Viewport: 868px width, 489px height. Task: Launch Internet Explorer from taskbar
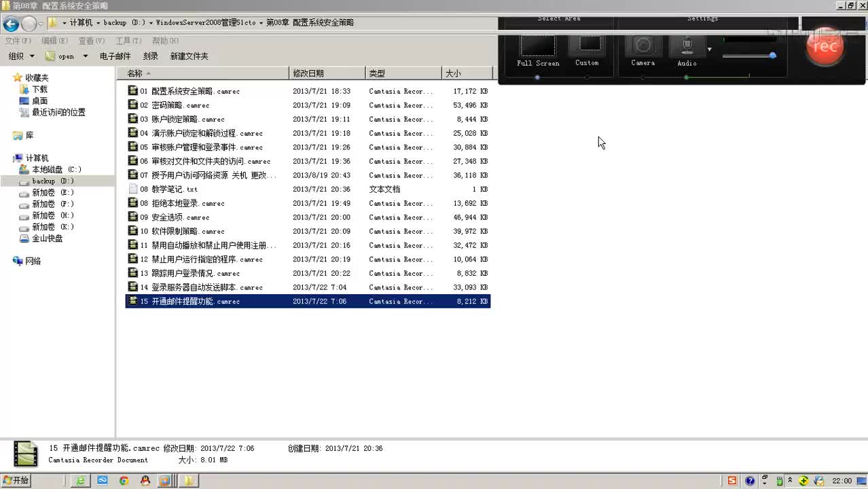click(80, 481)
